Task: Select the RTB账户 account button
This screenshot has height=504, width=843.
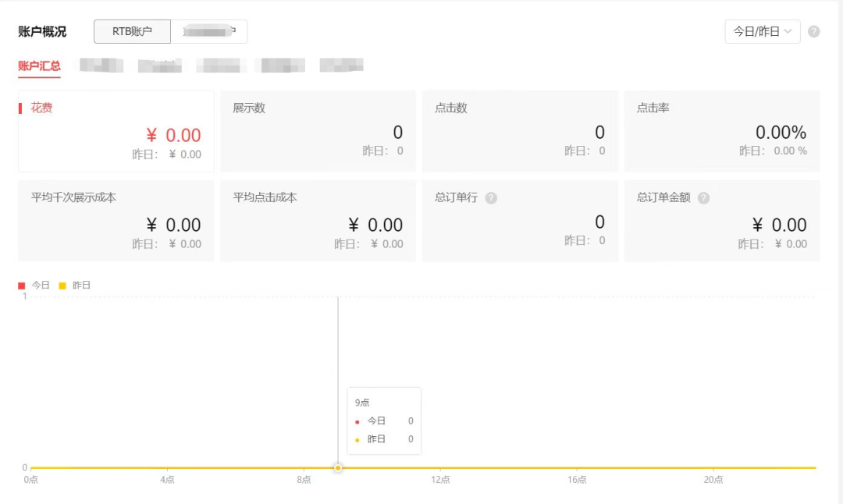Action: point(132,32)
